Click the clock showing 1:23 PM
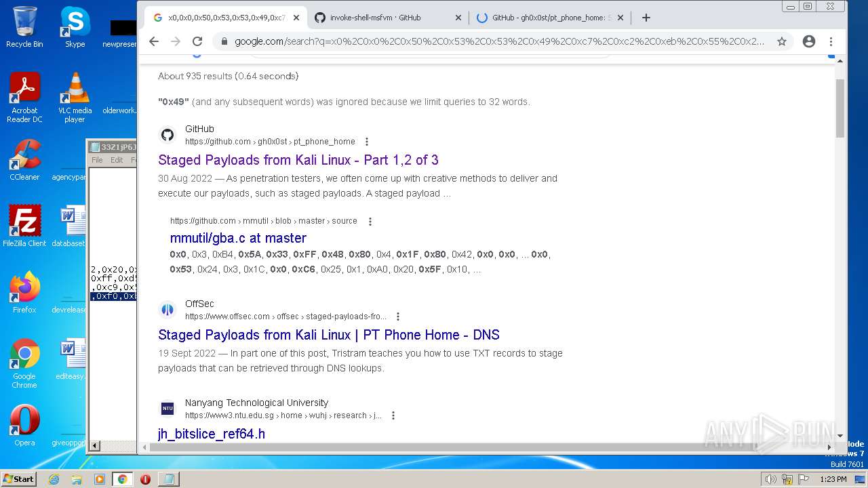 [x=833, y=479]
